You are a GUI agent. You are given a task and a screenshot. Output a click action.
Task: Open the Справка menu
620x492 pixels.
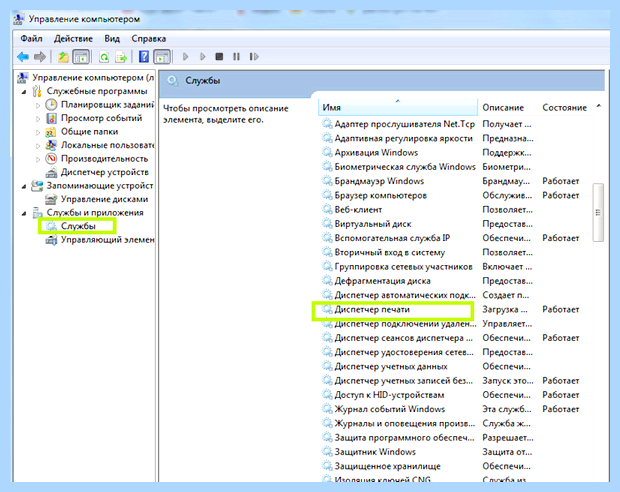click(149, 39)
